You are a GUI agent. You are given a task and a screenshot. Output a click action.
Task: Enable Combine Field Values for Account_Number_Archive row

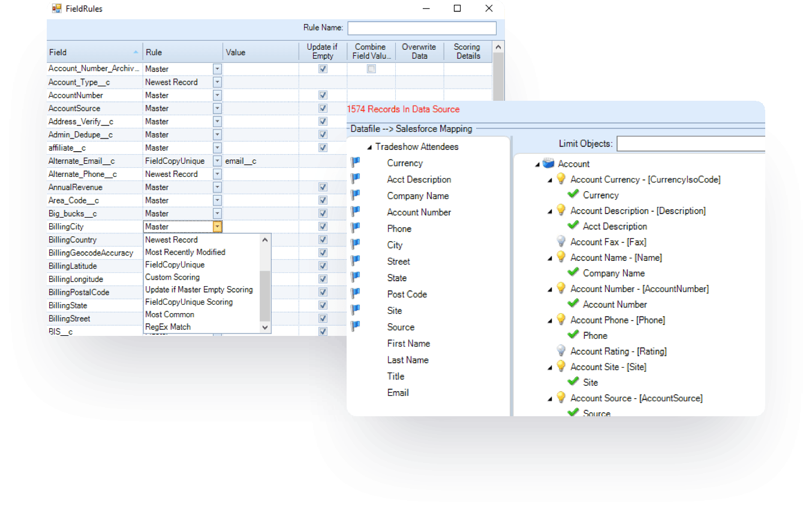(x=371, y=69)
